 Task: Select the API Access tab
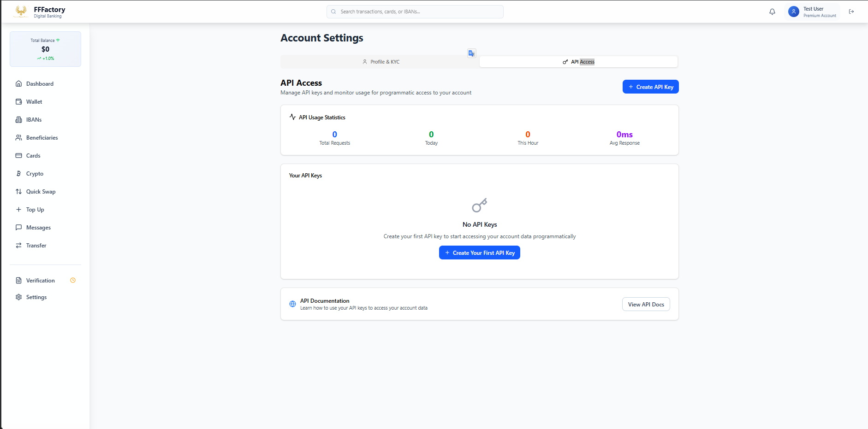(578, 62)
